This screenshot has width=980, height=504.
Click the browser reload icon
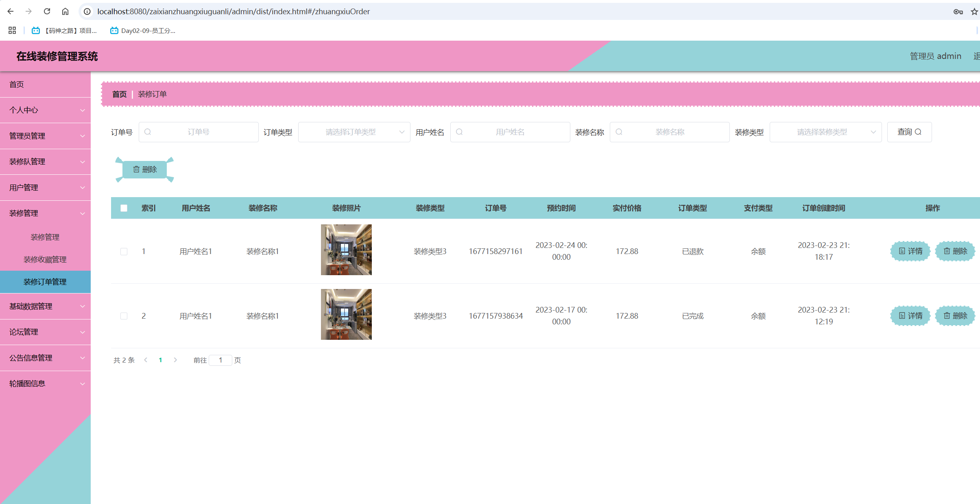click(47, 11)
